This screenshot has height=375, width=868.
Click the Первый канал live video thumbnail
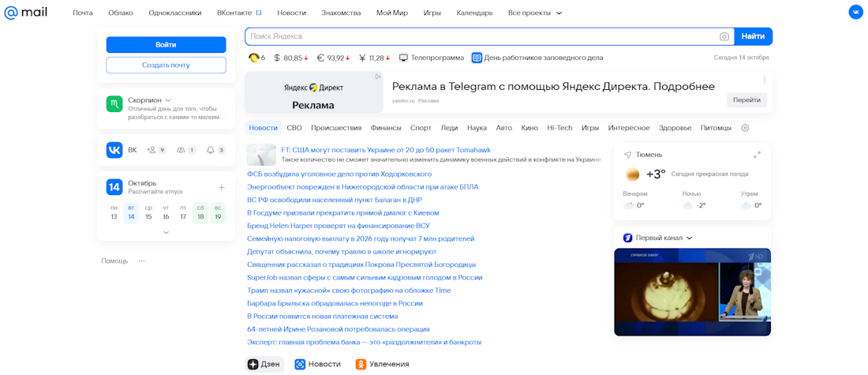pyautogui.click(x=692, y=292)
